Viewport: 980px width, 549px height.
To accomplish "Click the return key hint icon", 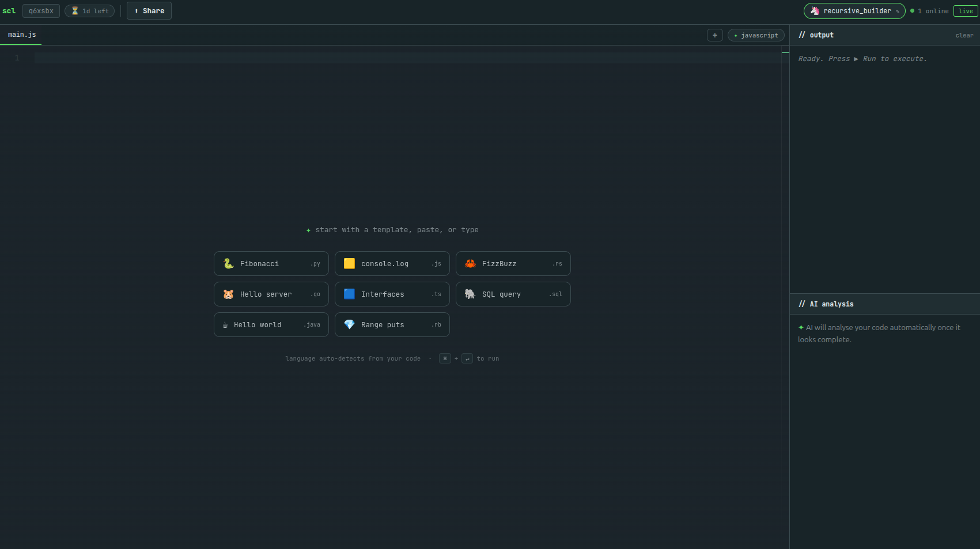I will pos(467,358).
